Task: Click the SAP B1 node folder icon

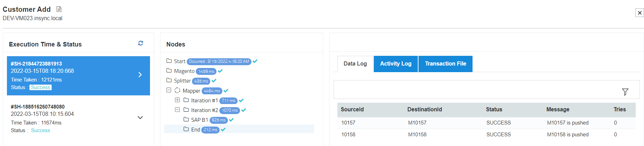Action: tap(186, 120)
